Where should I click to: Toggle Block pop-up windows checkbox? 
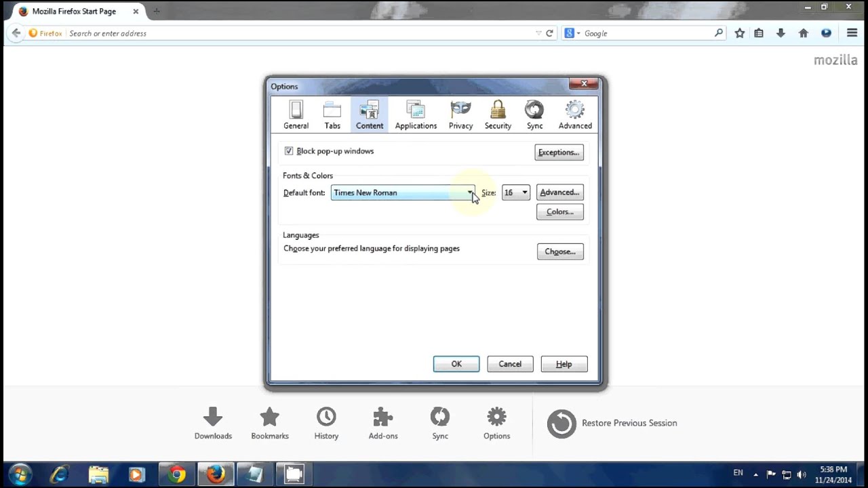pos(289,151)
